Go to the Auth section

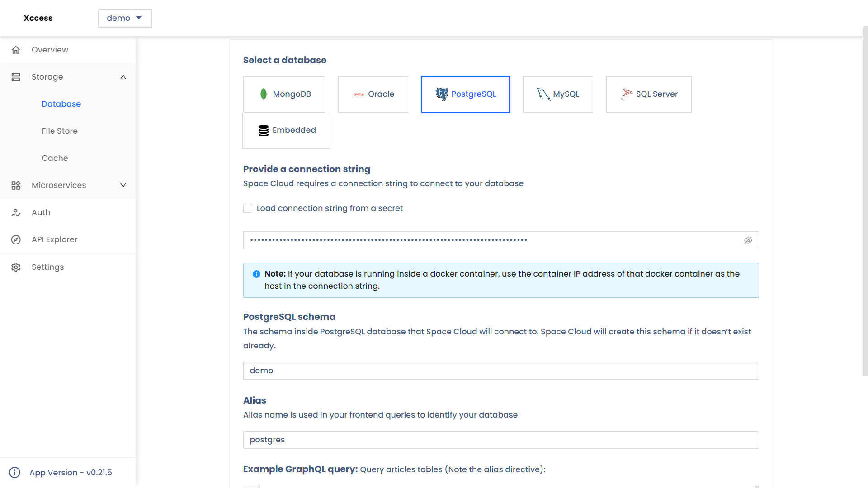pos(68,212)
